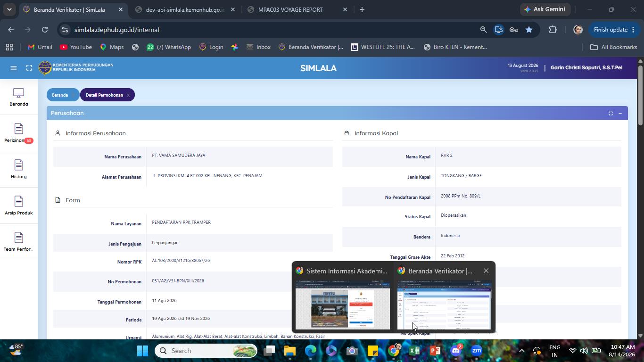Click the page vertical scrollbar
This screenshot has width=644, height=362.
(x=640, y=198)
